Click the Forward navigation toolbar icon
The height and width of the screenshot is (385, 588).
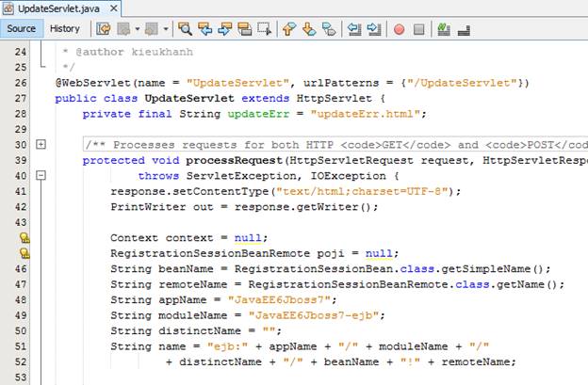point(152,29)
